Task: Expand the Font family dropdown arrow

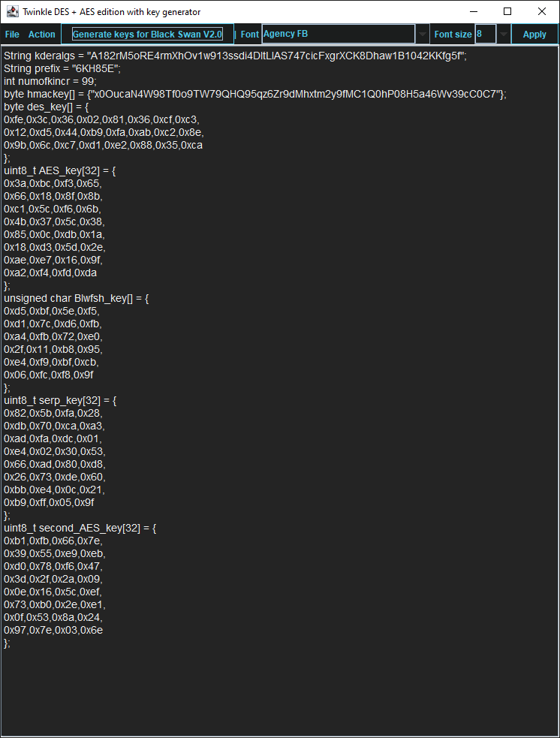Action: tap(423, 35)
